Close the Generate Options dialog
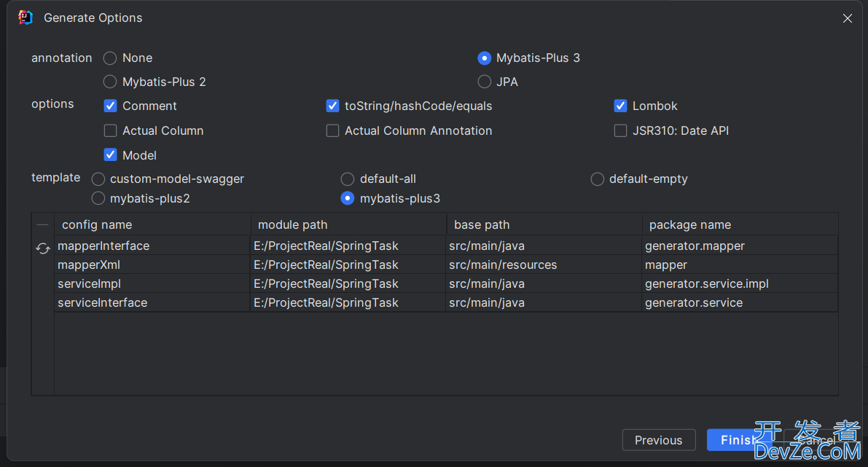 847,18
